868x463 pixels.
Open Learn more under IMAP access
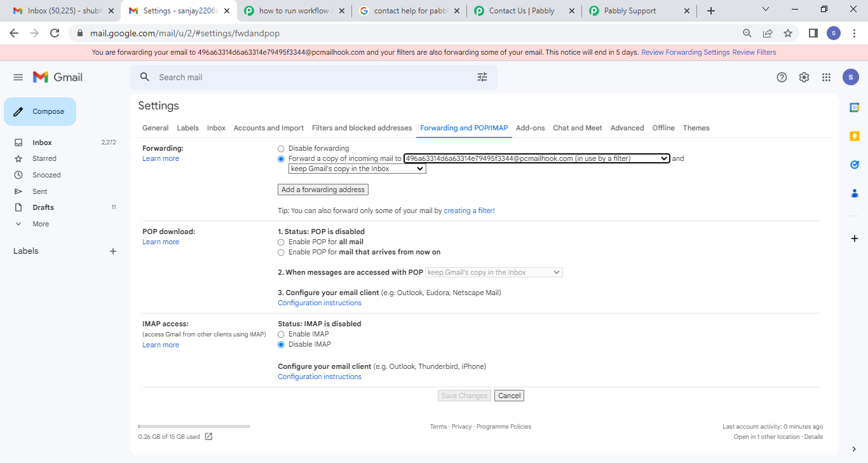coord(161,345)
